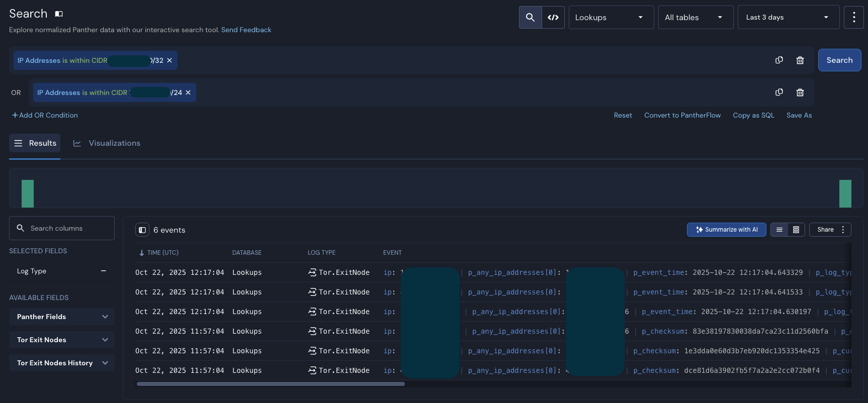The image size is (868, 403).
Task: Switch results to compact list view
Action: [x=779, y=230]
